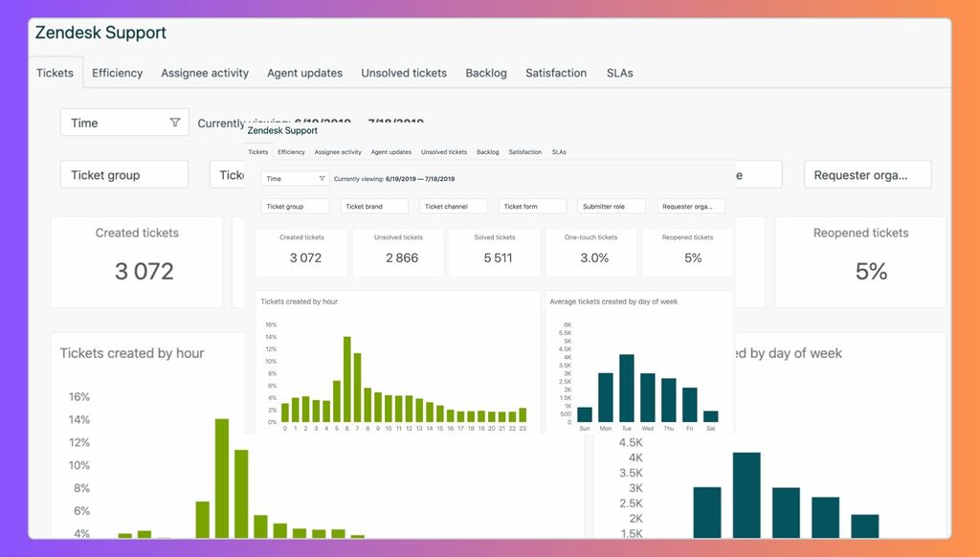Click the overlay date range 6/19/2019 — 7/18/2019
The image size is (980, 557).
420,179
